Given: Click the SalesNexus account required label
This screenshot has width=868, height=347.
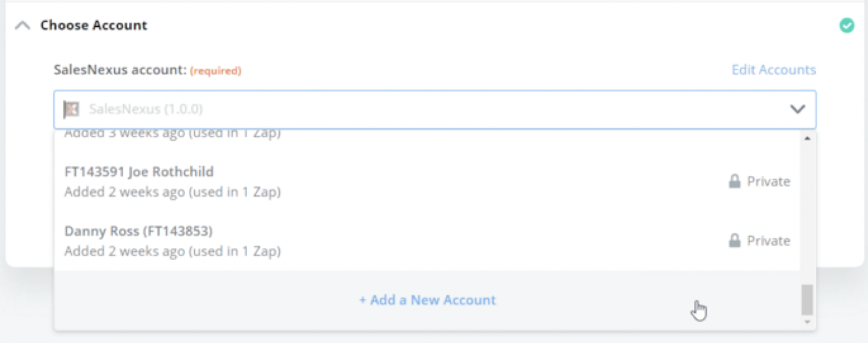Looking at the screenshot, I should point(147,70).
